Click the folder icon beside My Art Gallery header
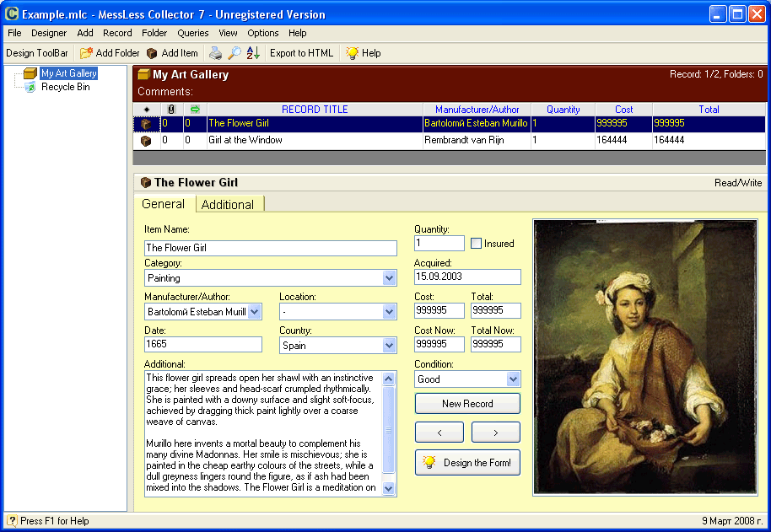 [x=143, y=75]
